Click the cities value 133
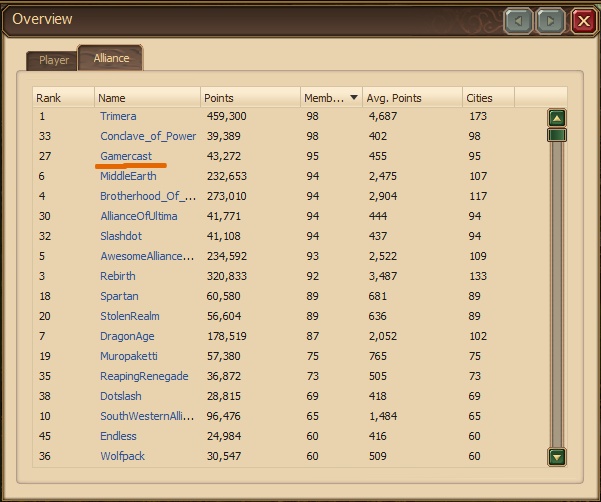601x502 pixels. pos(478,276)
